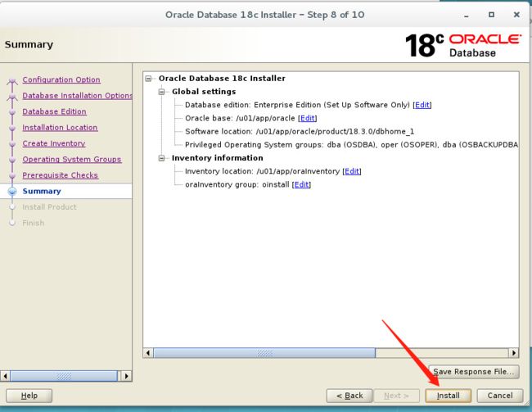Select the Privileged Operating System groups line
The width and height of the screenshot is (532, 412).
click(351, 145)
